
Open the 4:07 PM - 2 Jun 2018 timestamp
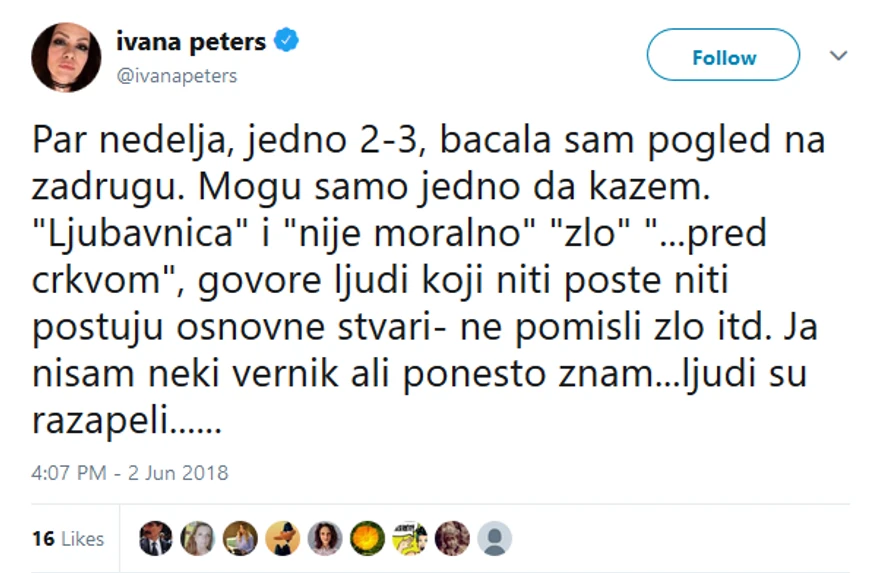click(130, 472)
